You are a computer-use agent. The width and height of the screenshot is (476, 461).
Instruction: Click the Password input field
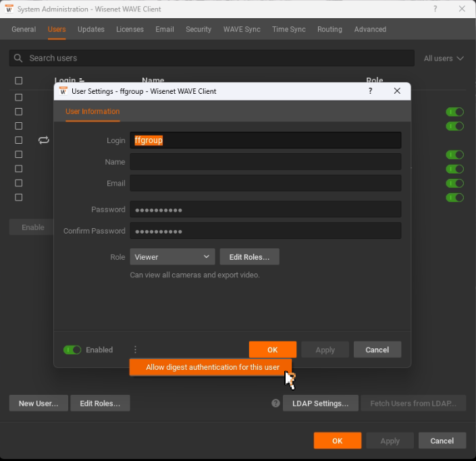click(265, 209)
